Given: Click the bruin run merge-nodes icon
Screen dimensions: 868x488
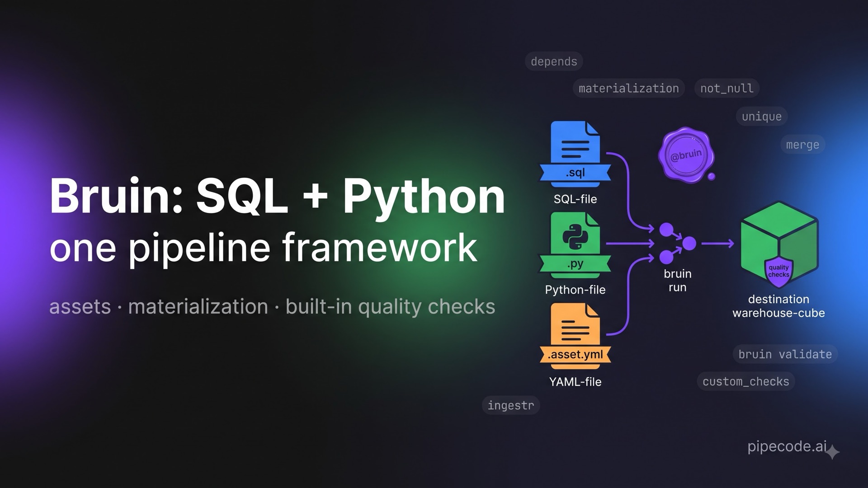Looking at the screenshot, I should (677, 244).
